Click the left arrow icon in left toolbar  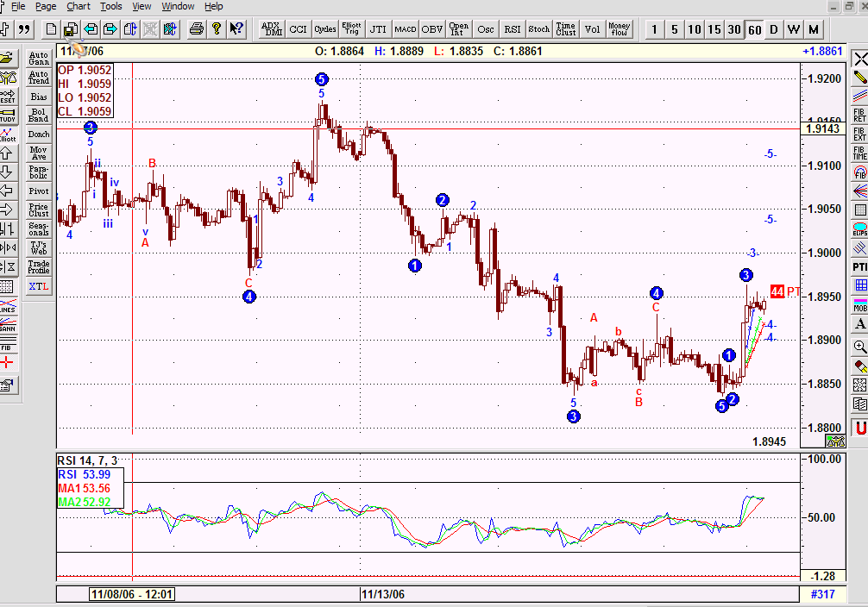click(7, 191)
